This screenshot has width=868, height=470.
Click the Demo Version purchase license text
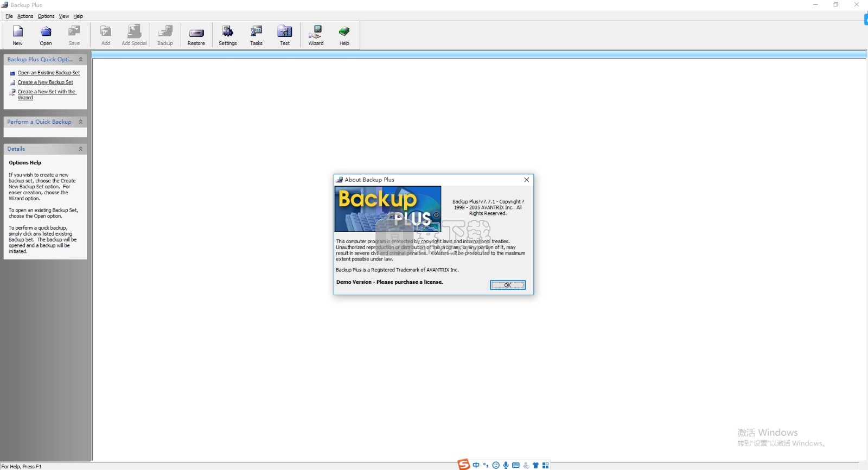[x=390, y=282]
